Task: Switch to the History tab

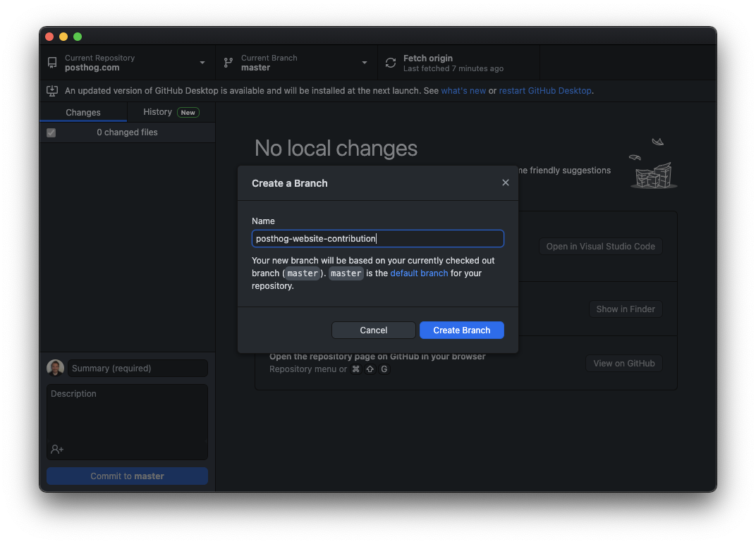Action: click(x=158, y=112)
